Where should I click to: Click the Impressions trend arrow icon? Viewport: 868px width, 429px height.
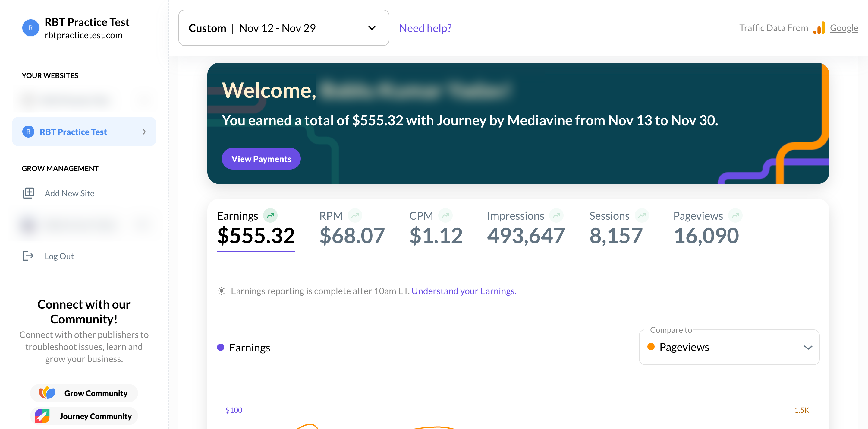click(556, 215)
